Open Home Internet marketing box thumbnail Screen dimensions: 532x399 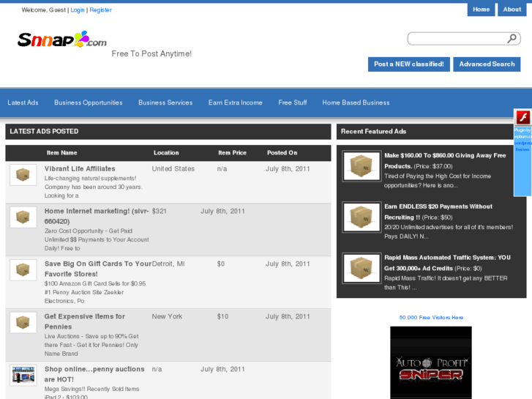coord(23,217)
